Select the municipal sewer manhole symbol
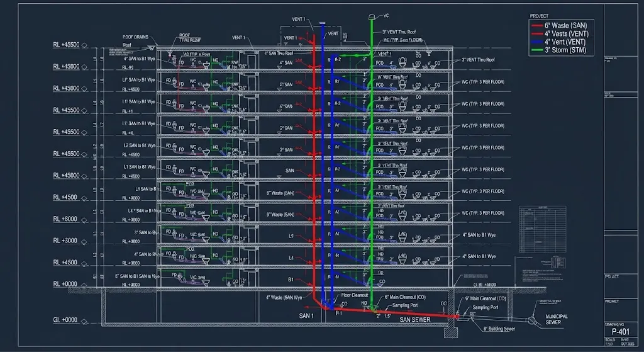 (x=532, y=321)
